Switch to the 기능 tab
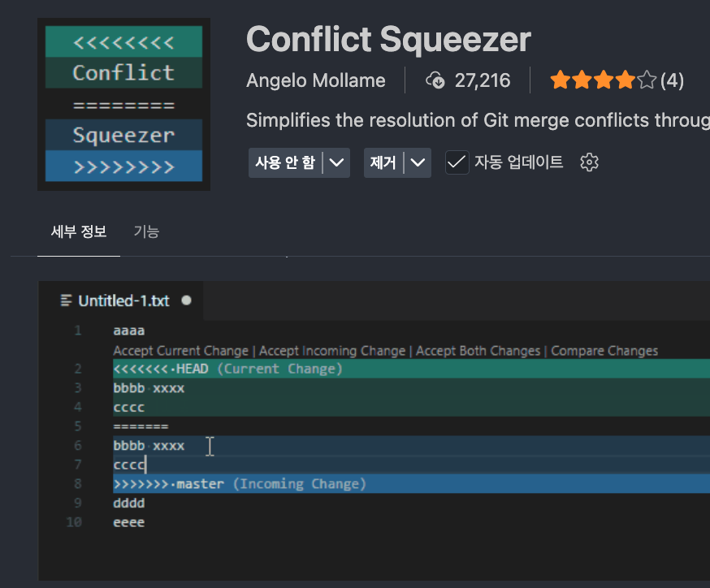The width and height of the screenshot is (710, 588). pyautogui.click(x=146, y=231)
